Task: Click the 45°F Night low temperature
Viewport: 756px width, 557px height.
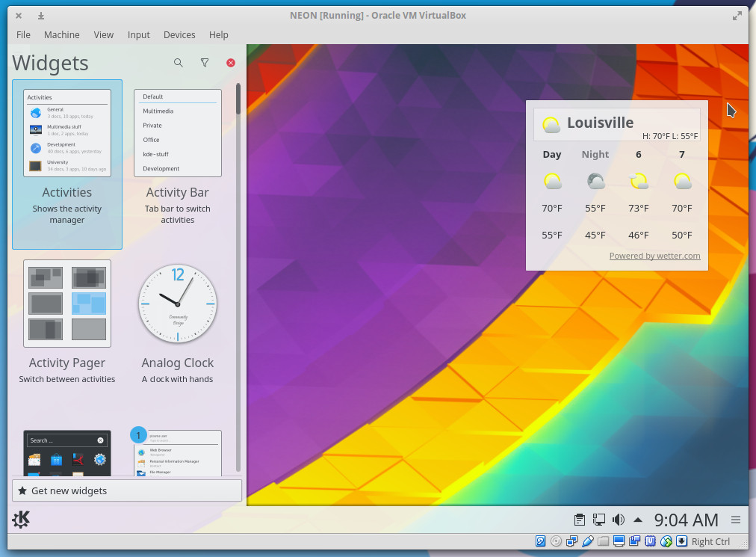Action: (595, 235)
